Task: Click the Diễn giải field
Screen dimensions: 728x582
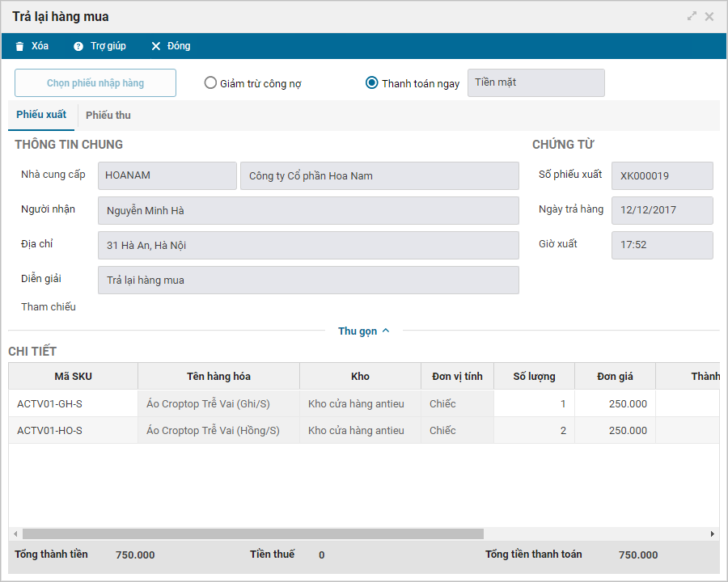Action: coord(308,280)
